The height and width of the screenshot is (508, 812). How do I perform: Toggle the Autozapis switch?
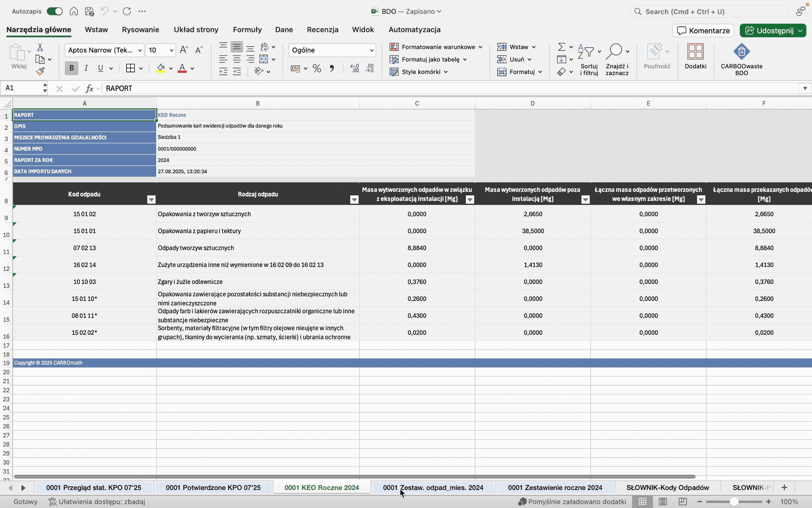pyautogui.click(x=55, y=11)
